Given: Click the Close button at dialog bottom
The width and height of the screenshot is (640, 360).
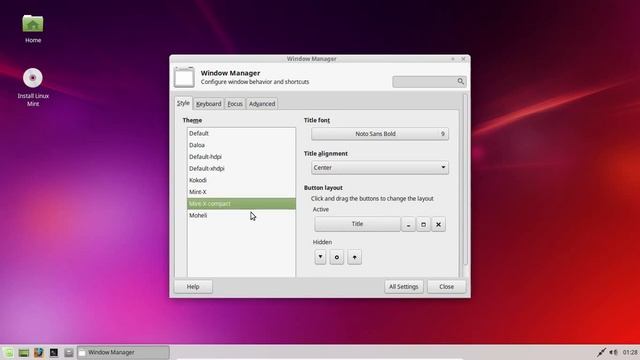Looking at the screenshot, I should point(447,287).
